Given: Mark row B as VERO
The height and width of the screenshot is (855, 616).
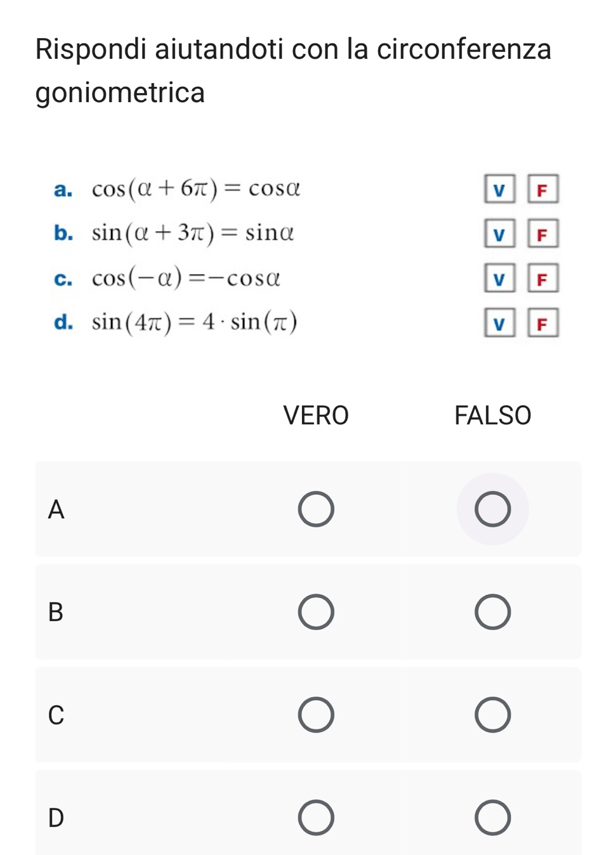Looking at the screenshot, I should pos(316,612).
